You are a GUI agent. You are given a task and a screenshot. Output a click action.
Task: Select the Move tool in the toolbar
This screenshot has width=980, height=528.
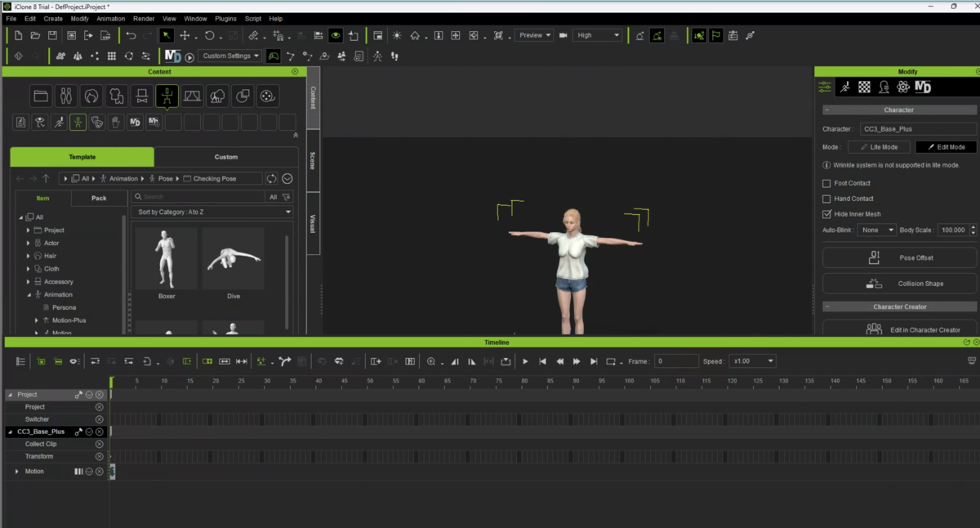[185, 35]
